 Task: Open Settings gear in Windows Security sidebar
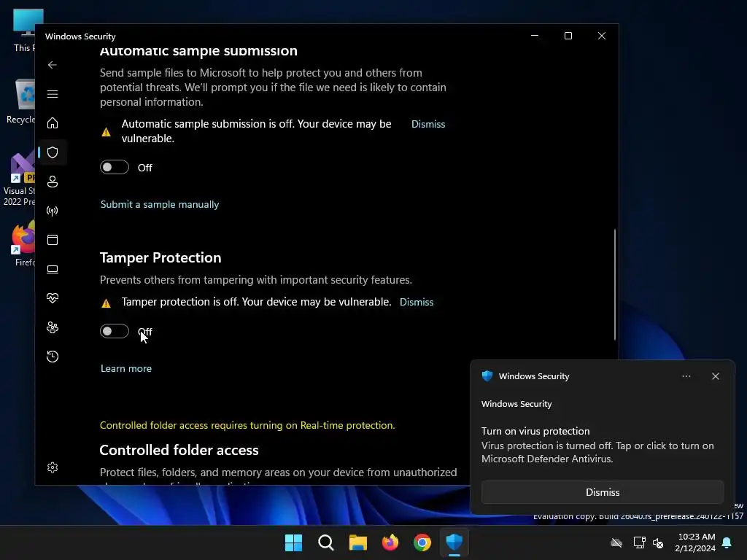pyautogui.click(x=53, y=467)
